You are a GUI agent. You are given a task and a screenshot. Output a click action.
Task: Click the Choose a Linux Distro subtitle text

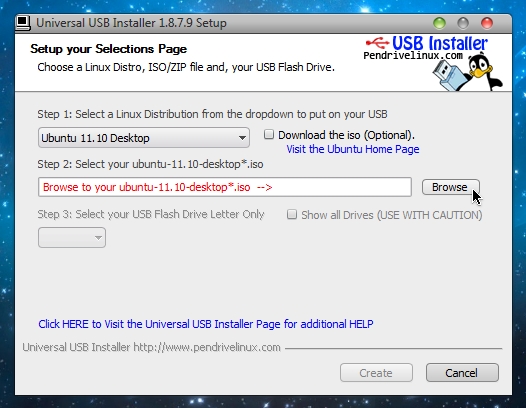(x=186, y=67)
